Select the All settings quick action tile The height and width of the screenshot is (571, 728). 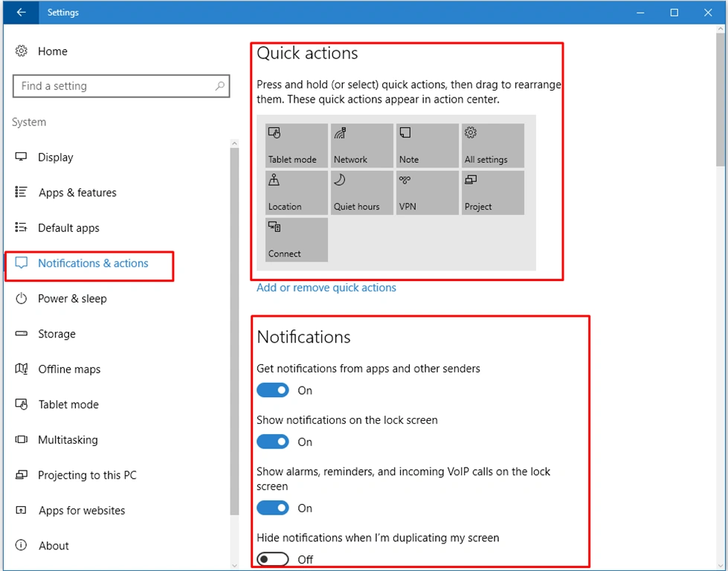click(x=493, y=145)
